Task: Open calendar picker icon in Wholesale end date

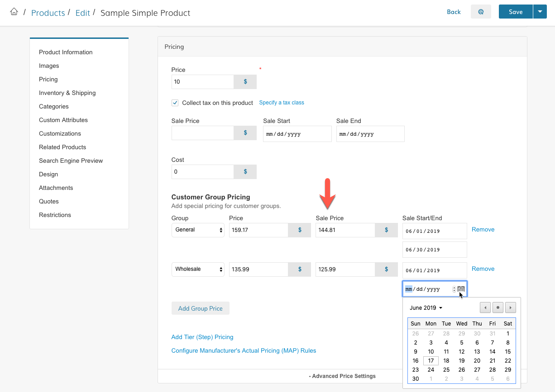Action: coord(461,289)
